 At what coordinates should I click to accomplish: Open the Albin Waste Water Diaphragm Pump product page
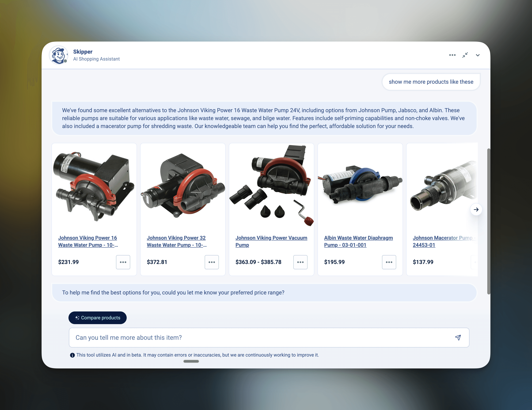coord(358,241)
